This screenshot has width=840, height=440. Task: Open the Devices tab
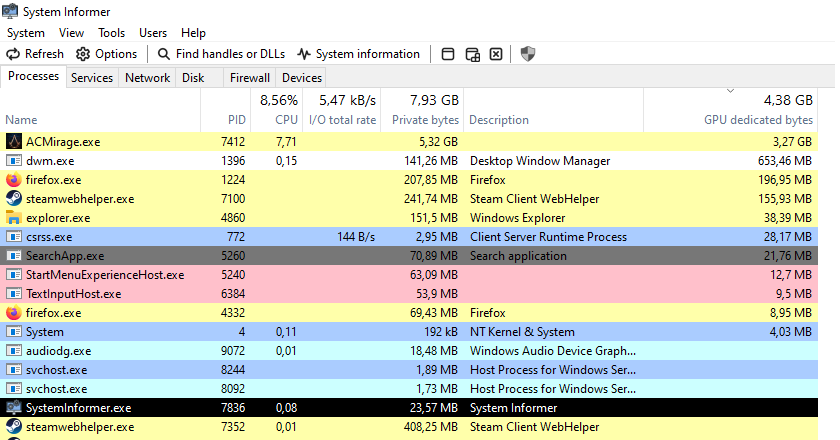(302, 78)
